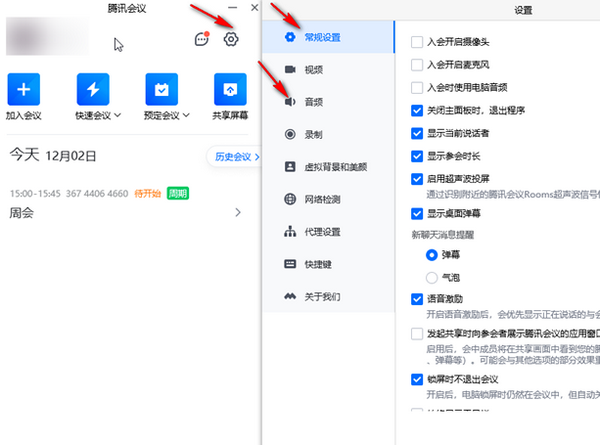This screenshot has height=445, width=600.
Task: Click the Quick Meeting (快速会议) lightning icon
Action: [92, 90]
